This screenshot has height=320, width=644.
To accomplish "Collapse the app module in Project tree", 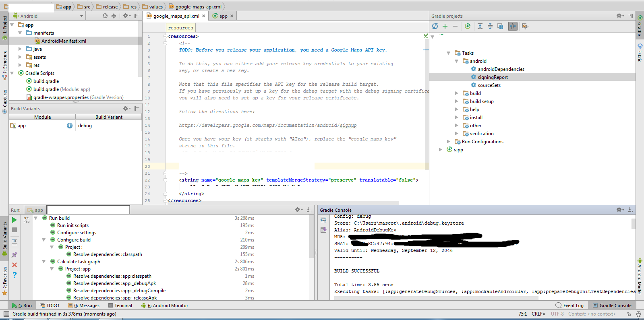I will tap(12, 25).
